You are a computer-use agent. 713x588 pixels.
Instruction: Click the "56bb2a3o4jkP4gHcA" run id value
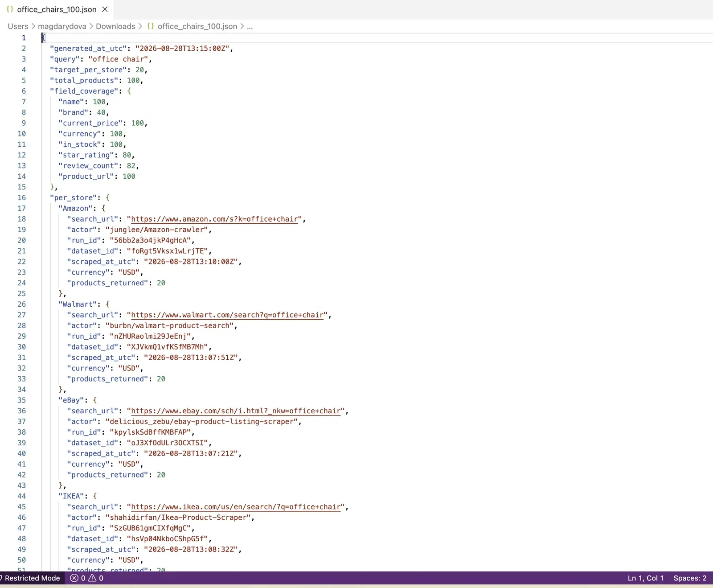point(150,240)
